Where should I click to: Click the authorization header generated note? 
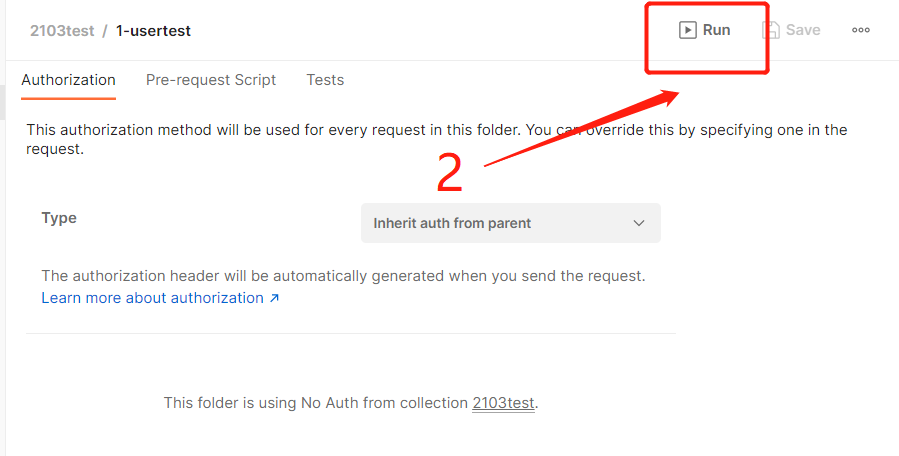click(x=343, y=276)
